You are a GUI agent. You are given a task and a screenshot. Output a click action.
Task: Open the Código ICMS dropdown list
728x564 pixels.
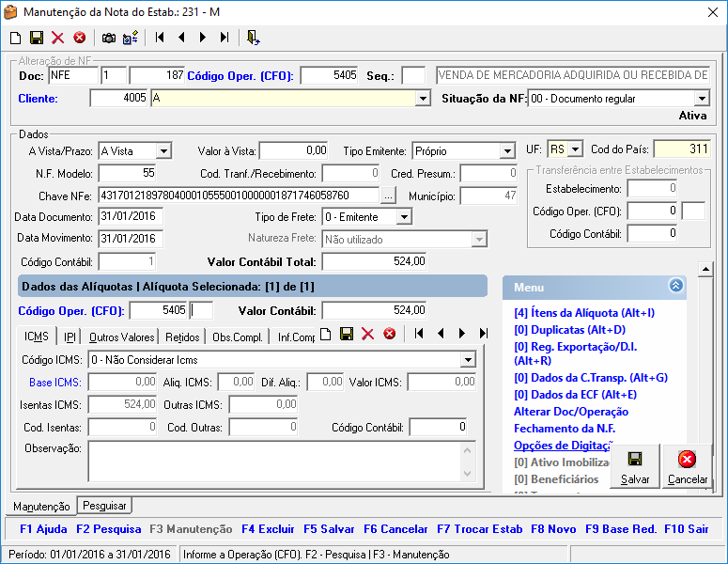click(x=467, y=359)
